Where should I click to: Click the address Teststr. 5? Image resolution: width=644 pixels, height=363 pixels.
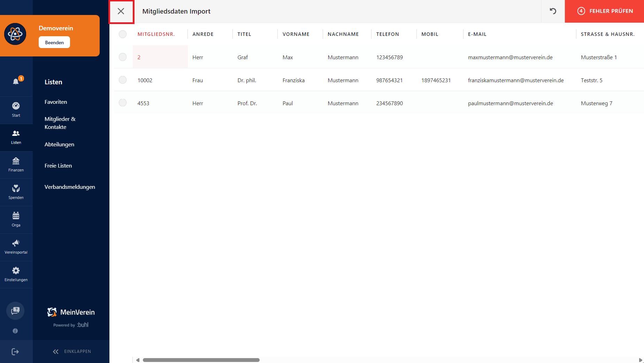pos(591,80)
